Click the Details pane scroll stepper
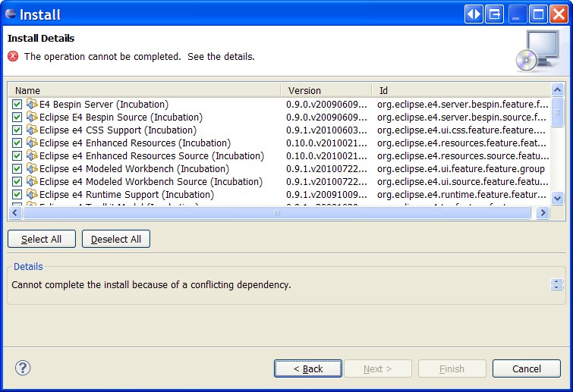 [556, 284]
